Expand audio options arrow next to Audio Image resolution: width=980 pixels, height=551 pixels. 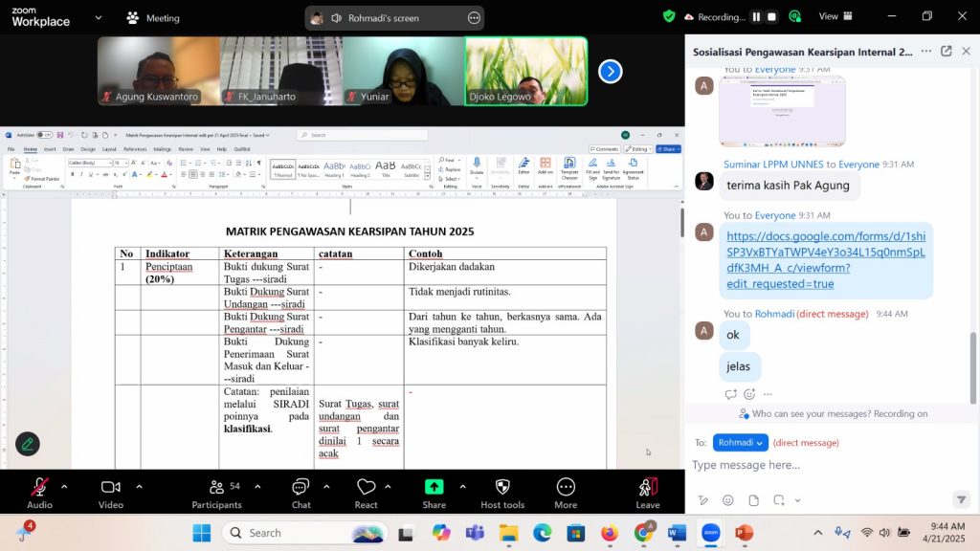pos(64,487)
